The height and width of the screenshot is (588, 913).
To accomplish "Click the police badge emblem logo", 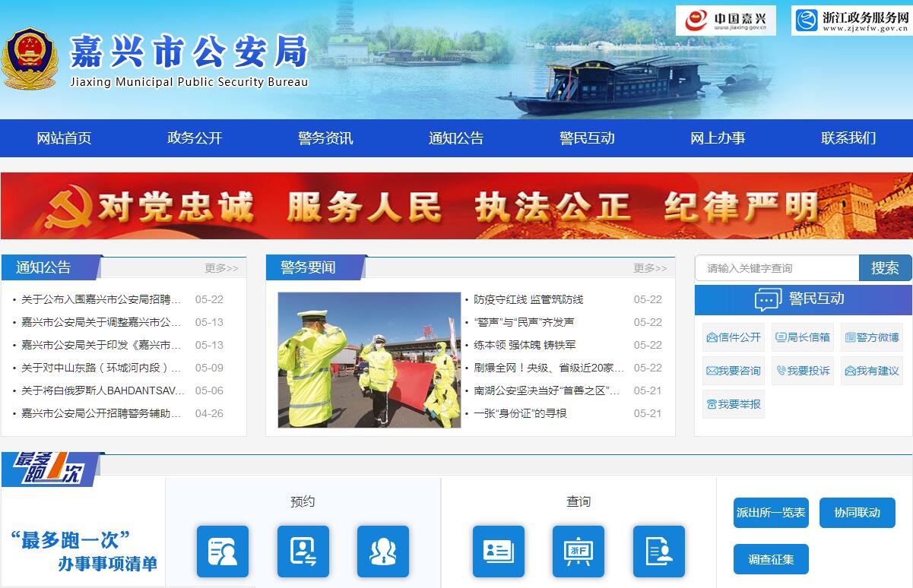I will tap(29, 59).
